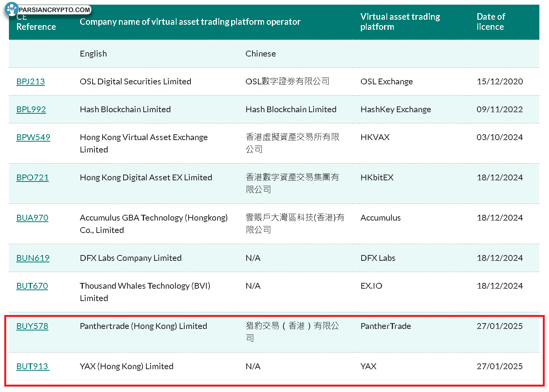Click the 09/11/2022 licence date
The width and height of the screenshot is (549, 392).
[499, 110]
